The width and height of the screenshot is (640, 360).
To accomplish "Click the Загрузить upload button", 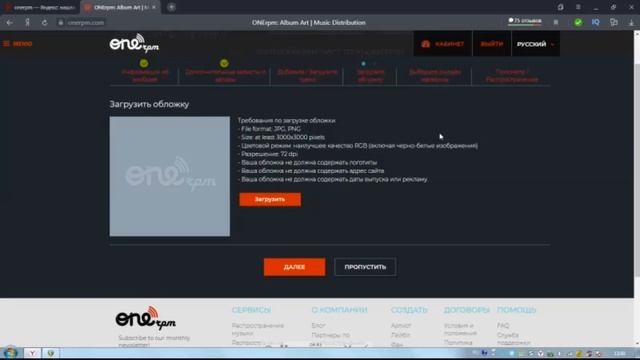I will click(270, 199).
